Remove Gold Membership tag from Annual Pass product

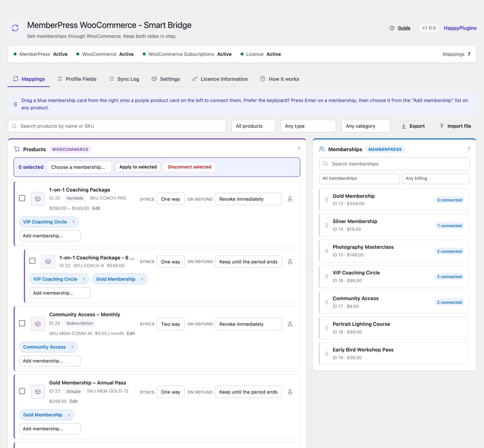click(x=69, y=415)
